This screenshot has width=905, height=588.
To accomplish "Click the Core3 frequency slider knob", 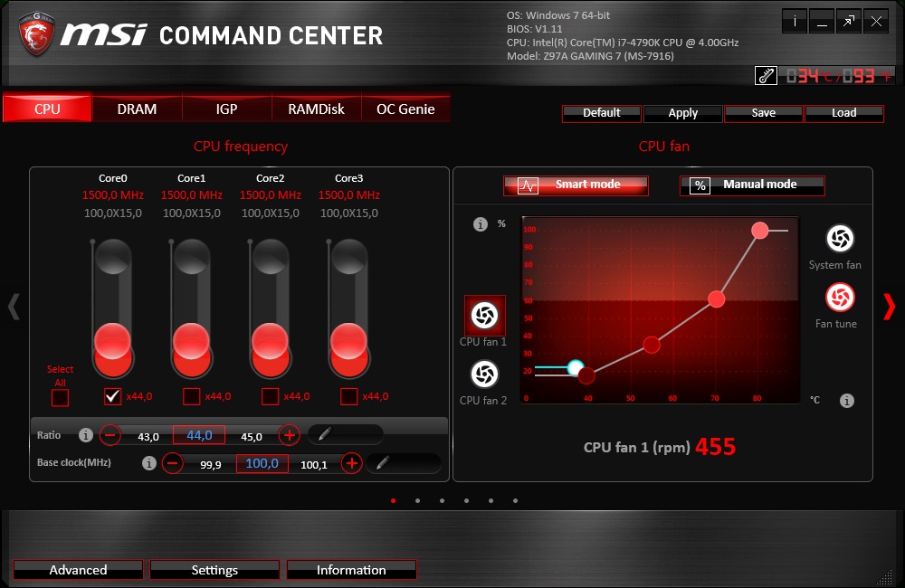I will click(x=348, y=342).
